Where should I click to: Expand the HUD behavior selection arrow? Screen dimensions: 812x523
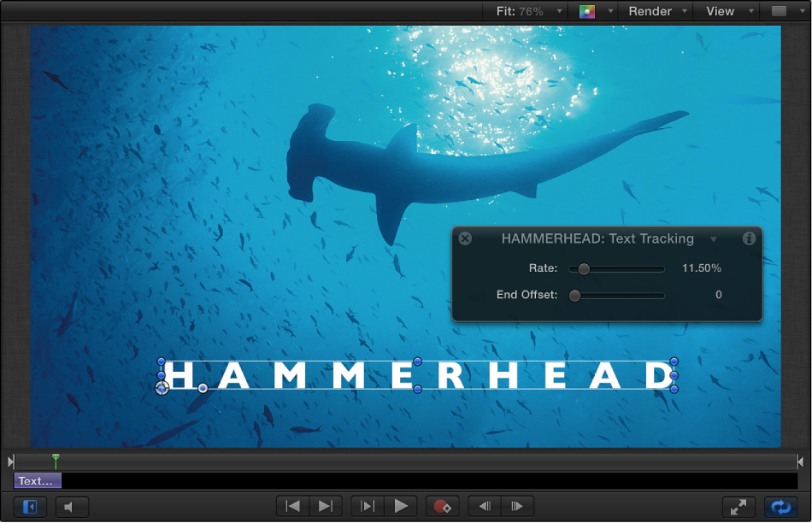(714, 239)
